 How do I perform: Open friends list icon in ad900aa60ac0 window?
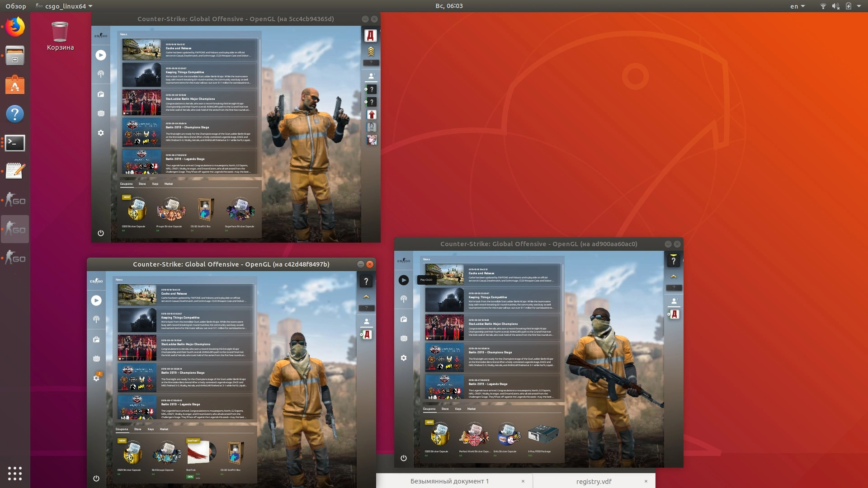(674, 301)
